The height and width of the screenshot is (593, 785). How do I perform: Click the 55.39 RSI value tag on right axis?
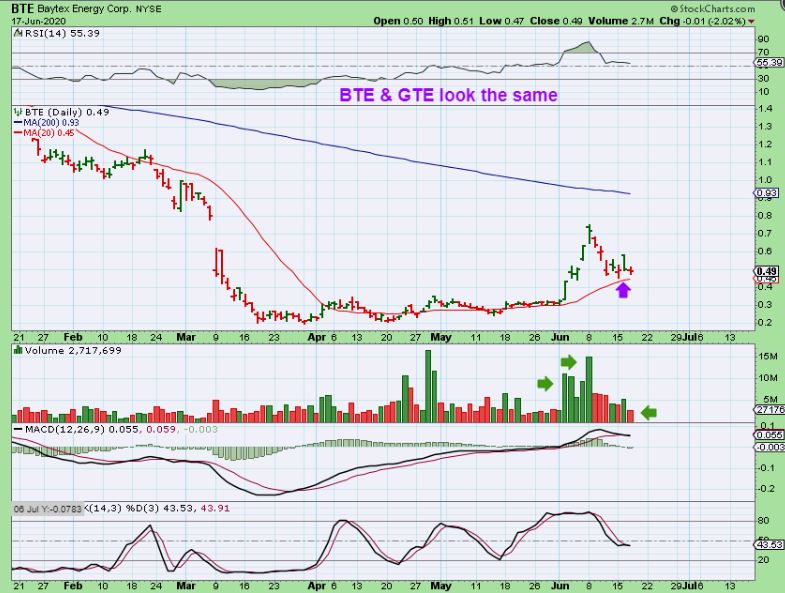click(769, 63)
